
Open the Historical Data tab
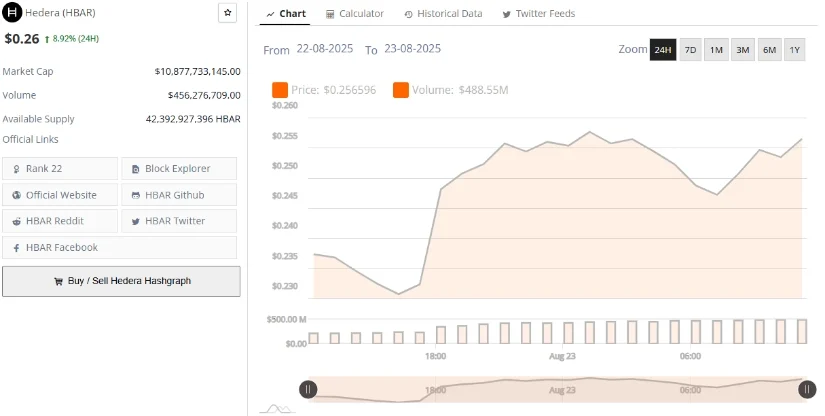[x=443, y=14]
